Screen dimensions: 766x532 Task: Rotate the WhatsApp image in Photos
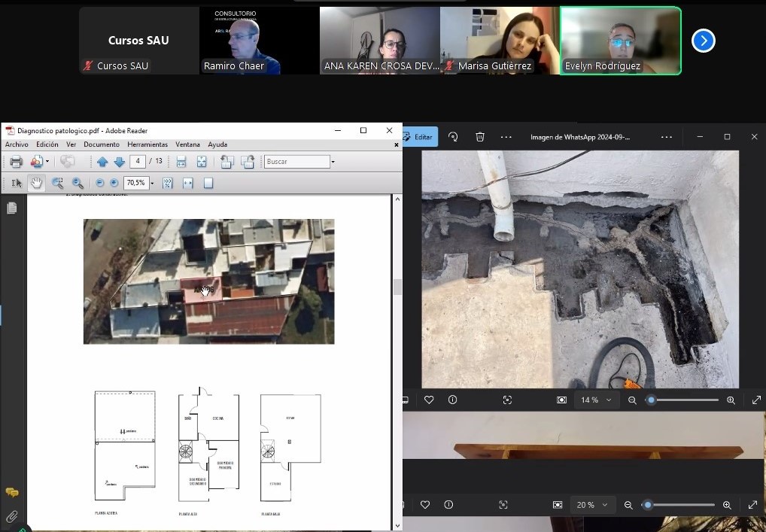coord(453,137)
